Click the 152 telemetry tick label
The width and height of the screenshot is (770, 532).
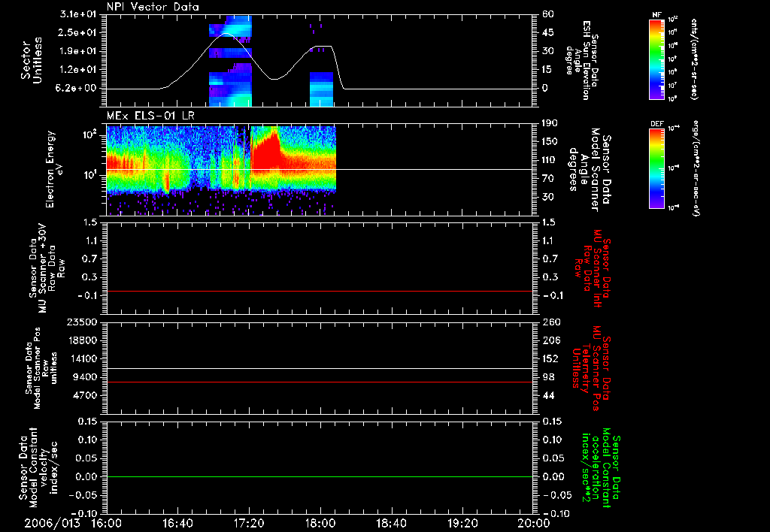[550, 358]
